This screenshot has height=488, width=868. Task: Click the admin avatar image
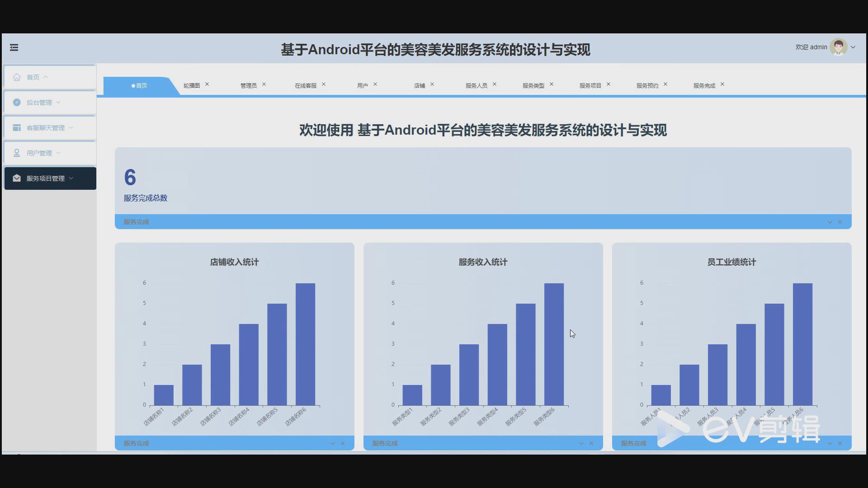click(x=839, y=47)
